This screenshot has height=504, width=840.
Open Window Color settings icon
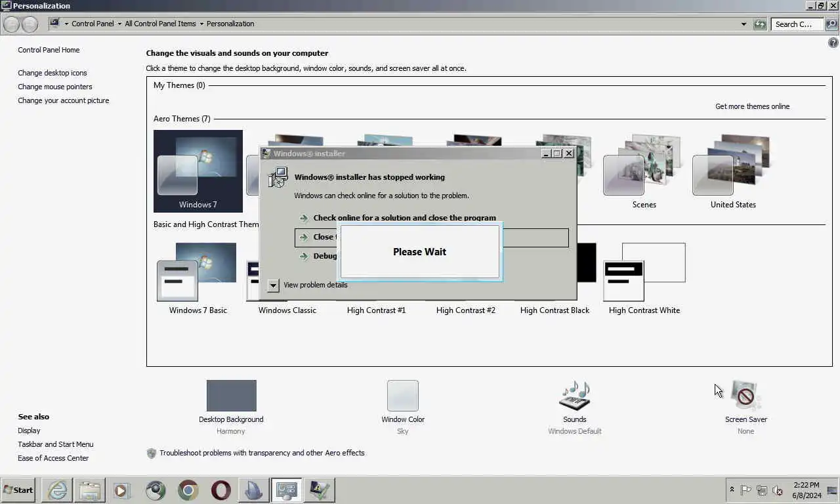click(402, 396)
